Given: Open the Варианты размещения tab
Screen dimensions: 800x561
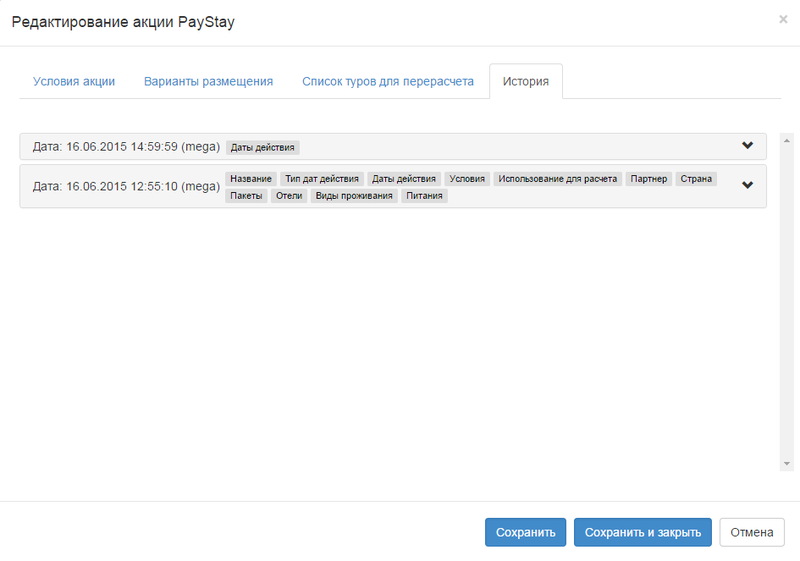Looking at the screenshot, I should [208, 82].
